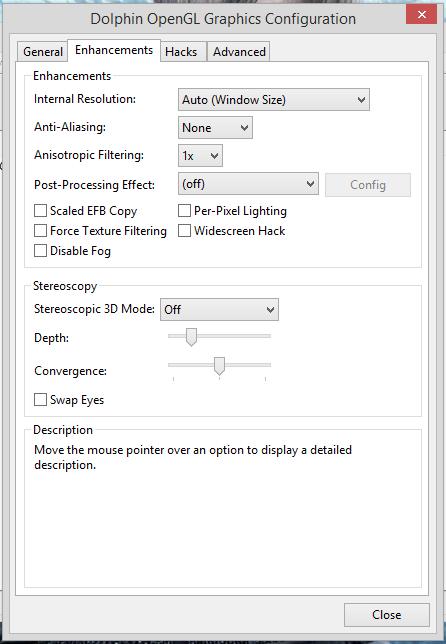Click the post-processing Config button
The width and height of the screenshot is (446, 644).
click(x=368, y=185)
